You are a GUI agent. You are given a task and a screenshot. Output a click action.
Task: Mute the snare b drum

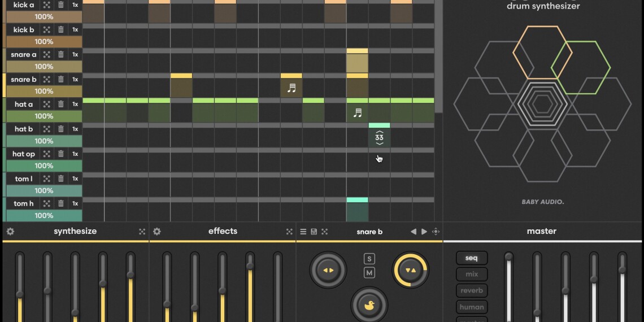[369, 273]
